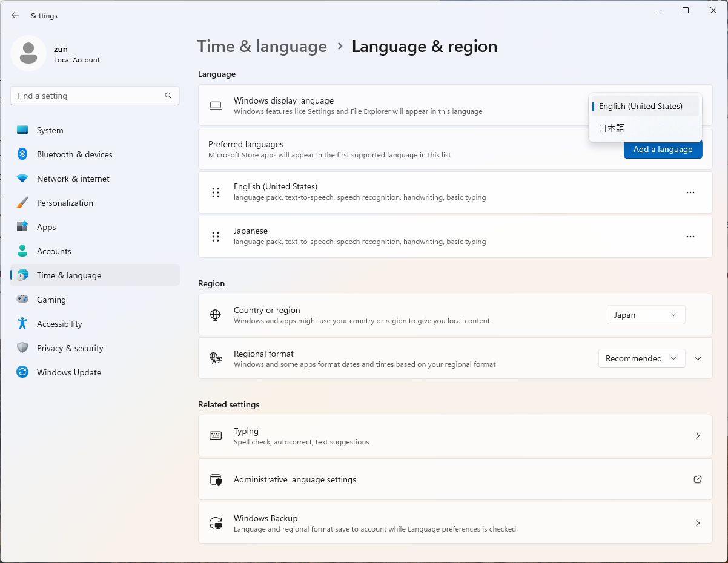Open Apps settings
728x563 pixels.
click(95, 227)
